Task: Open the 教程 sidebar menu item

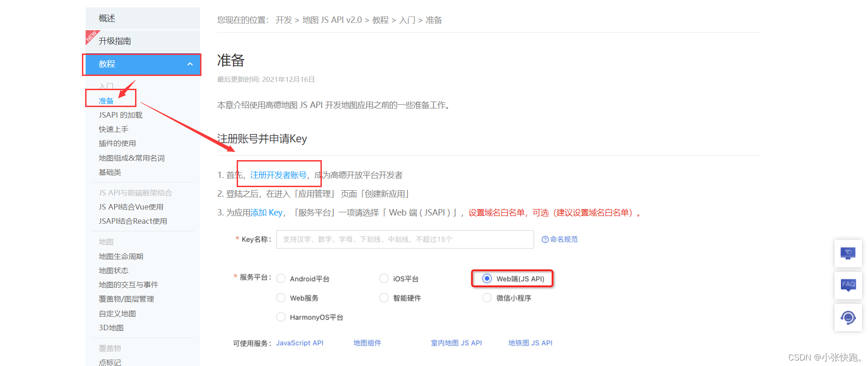Action: tap(143, 65)
